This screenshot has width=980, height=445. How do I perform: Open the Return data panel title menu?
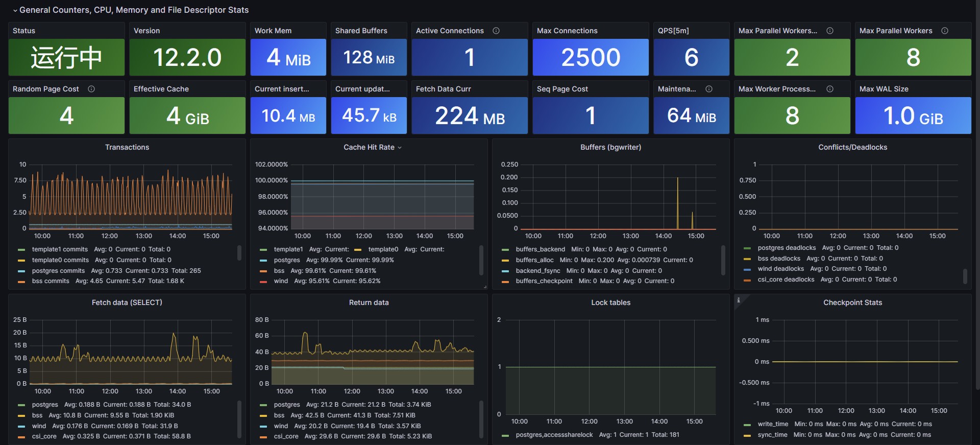[369, 302]
